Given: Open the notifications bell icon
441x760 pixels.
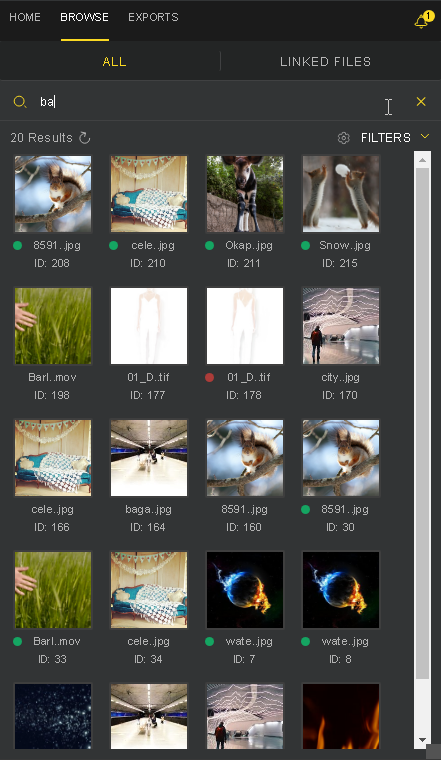Looking at the screenshot, I should (423, 20).
